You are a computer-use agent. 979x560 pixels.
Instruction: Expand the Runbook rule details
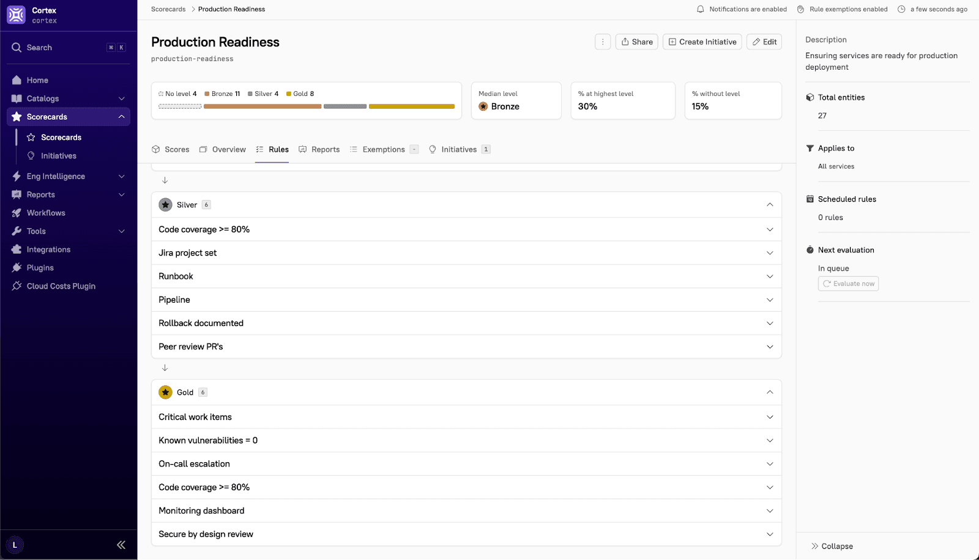[x=770, y=276]
